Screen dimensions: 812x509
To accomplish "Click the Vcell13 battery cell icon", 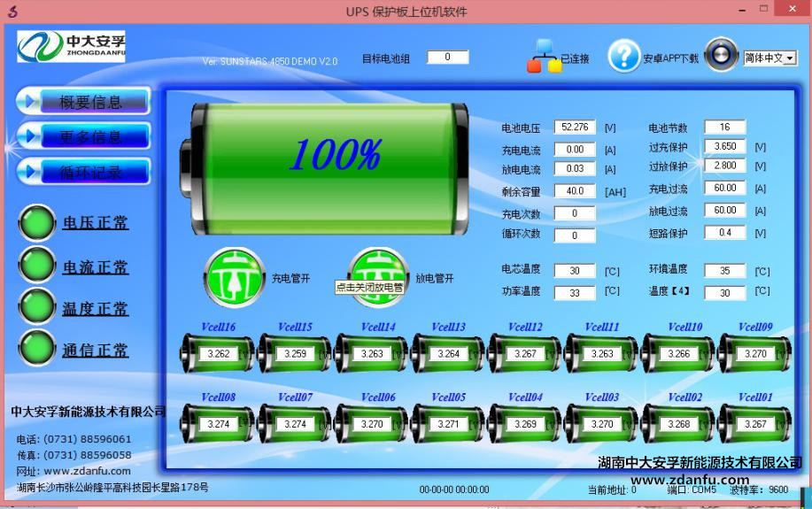I will coord(448,354).
